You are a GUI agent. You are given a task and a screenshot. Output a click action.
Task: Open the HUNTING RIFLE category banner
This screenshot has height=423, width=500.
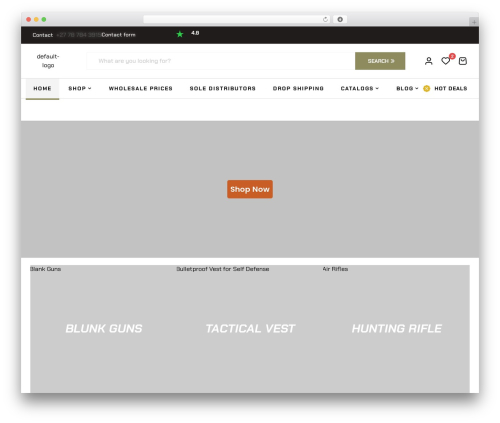click(397, 329)
